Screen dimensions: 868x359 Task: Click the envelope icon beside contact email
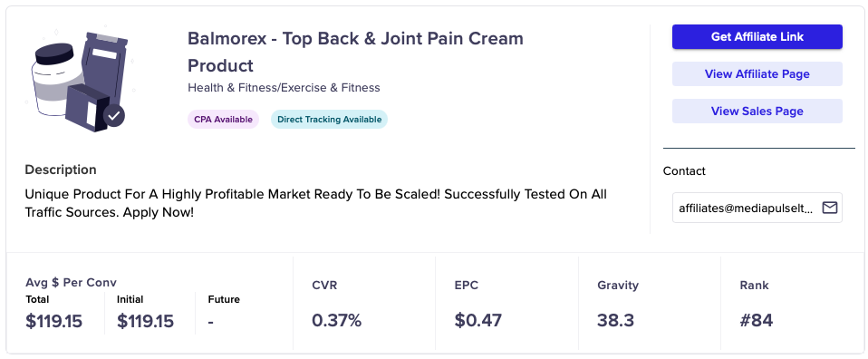click(829, 208)
